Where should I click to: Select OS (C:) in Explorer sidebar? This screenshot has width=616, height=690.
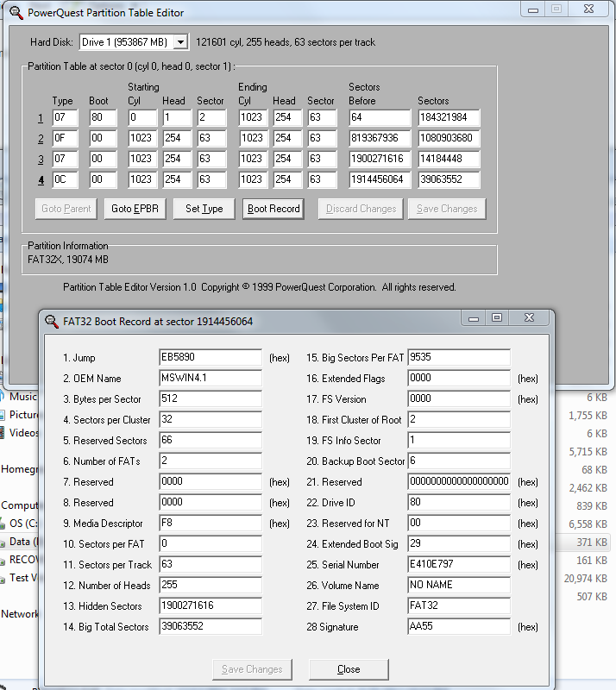[22, 524]
